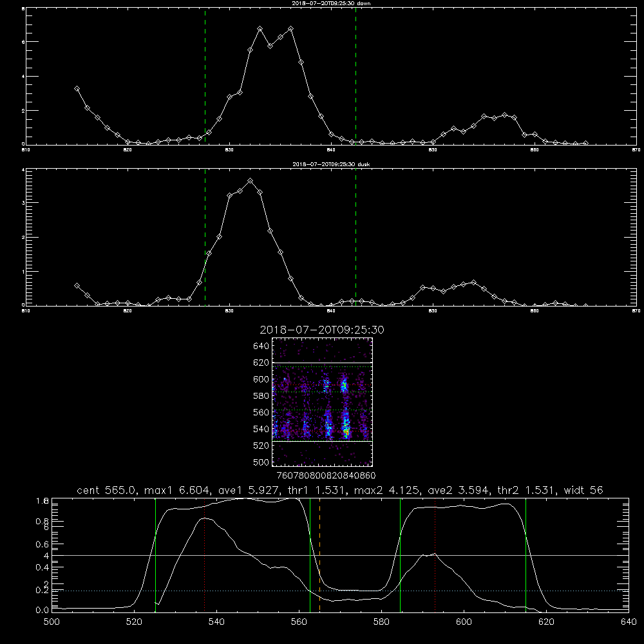The width and height of the screenshot is (644, 644).
Task: Click the blue dotted horizontal threshold line
Action: (340, 591)
